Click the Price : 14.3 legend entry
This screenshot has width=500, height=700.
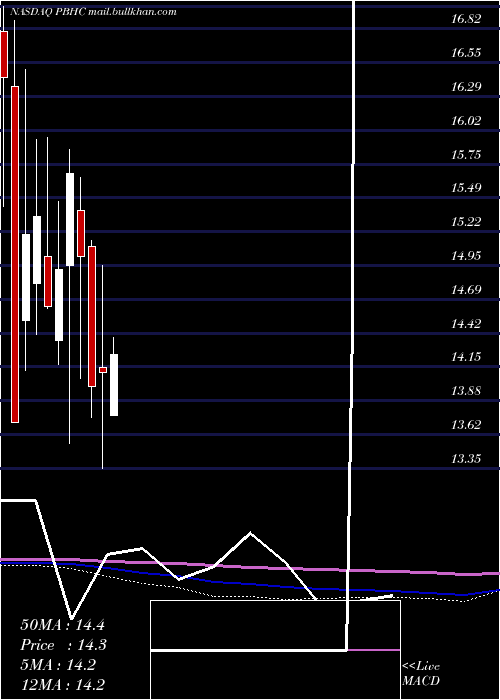click(x=63, y=645)
